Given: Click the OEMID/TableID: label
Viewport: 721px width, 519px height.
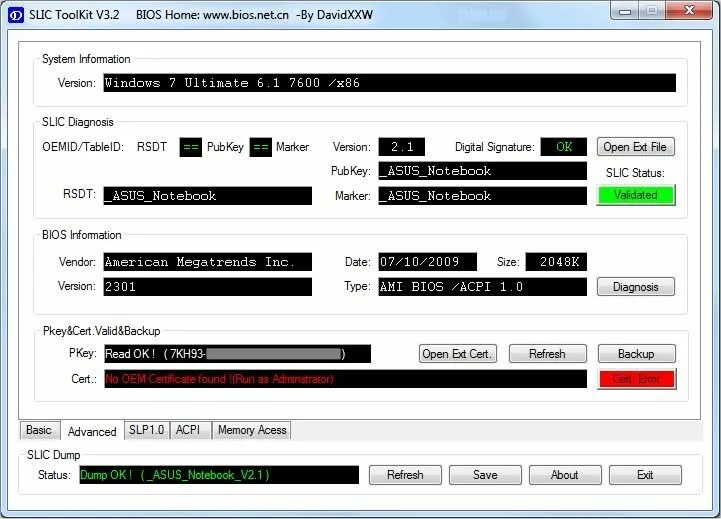Looking at the screenshot, I should [x=83, y=147].
